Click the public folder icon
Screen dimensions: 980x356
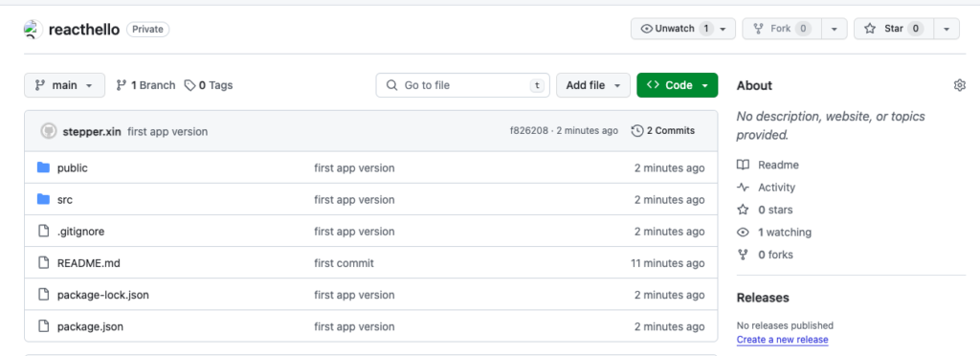(x=43, y=167)
